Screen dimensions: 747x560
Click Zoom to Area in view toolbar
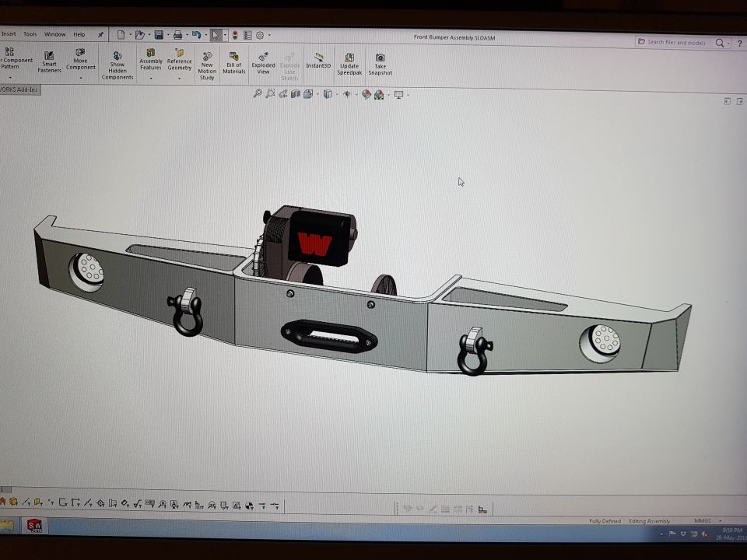[270, 93]
